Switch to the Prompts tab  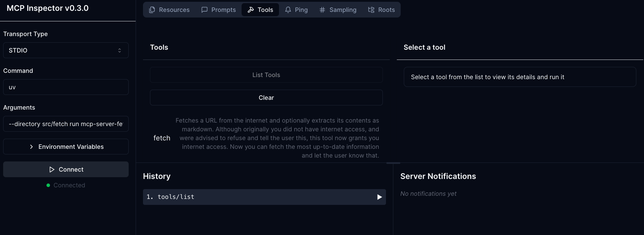(219, 10)
